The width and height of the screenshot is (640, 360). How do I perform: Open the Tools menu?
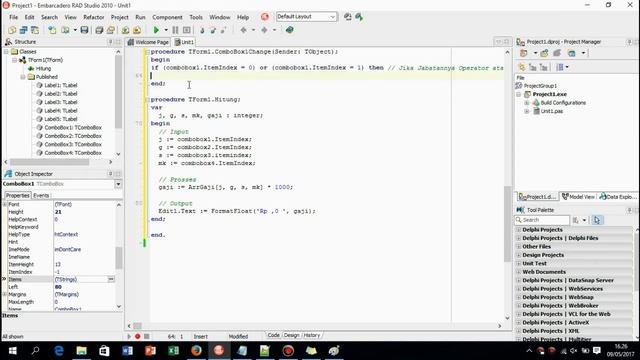(x=196, y=17)
